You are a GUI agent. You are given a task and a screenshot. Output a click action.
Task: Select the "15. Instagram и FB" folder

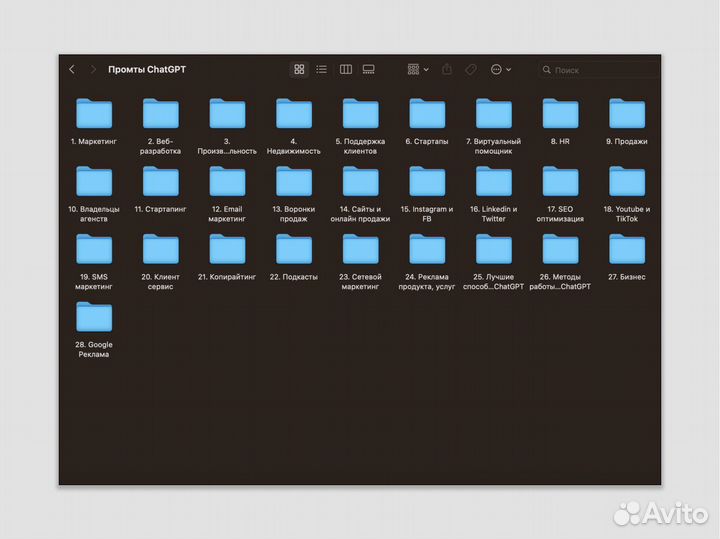tap(427, 181)
